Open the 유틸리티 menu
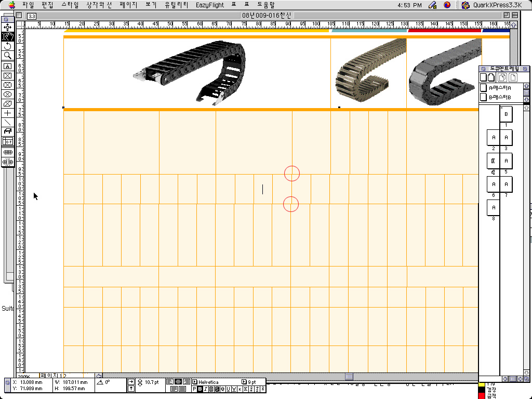532x399 pixels. click(x=175, y=5)
